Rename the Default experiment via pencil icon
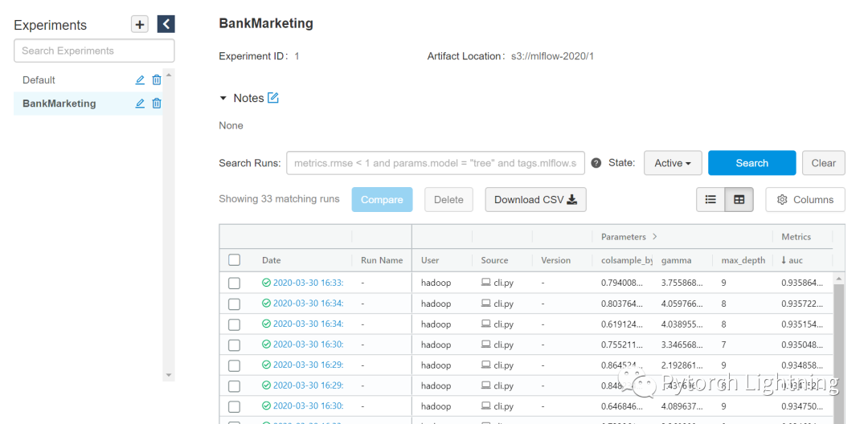The width and height of the screenshot is (868, 424). [140, 80]
